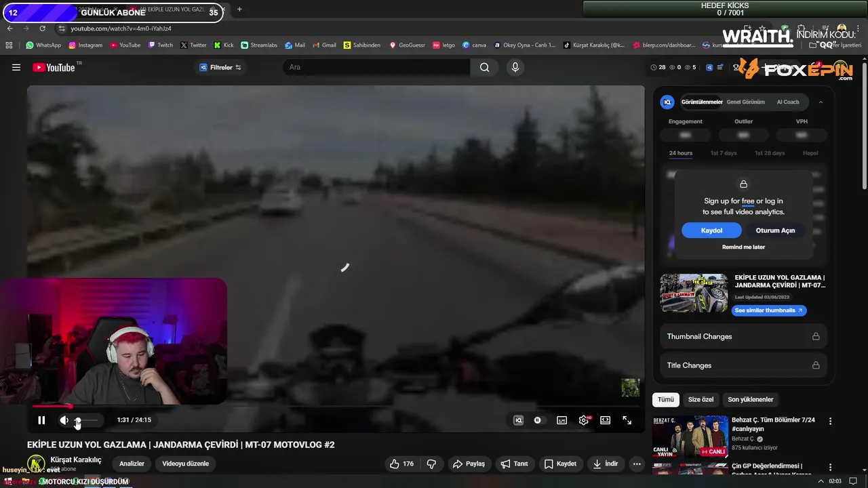
Task: Open the vidIQ video thumbnail preview
Action: [x=694, y=293]
